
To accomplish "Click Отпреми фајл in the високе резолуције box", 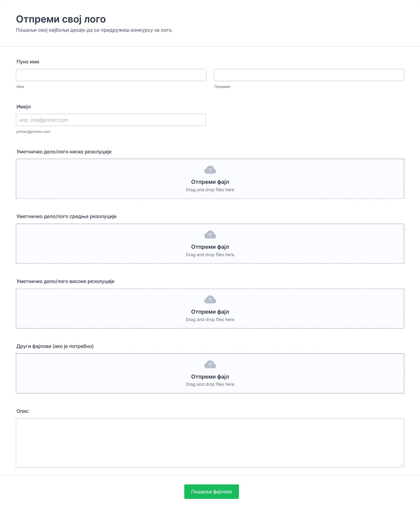I will tap(210, 312).
